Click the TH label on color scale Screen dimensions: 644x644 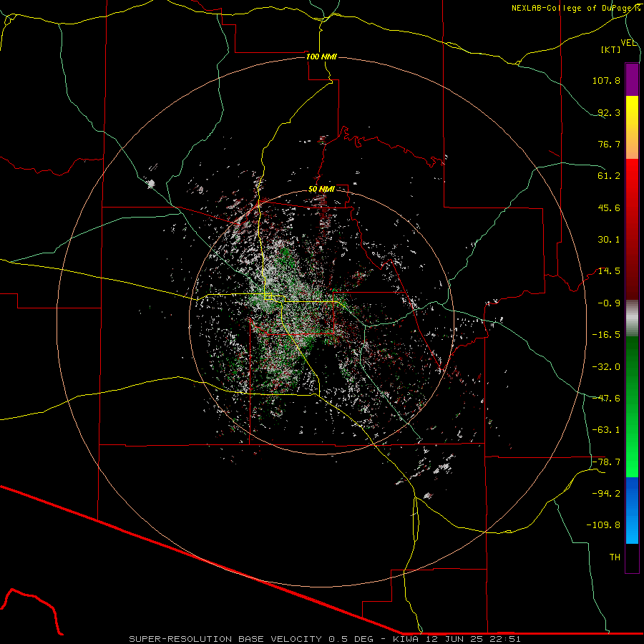tap(615, 557)
